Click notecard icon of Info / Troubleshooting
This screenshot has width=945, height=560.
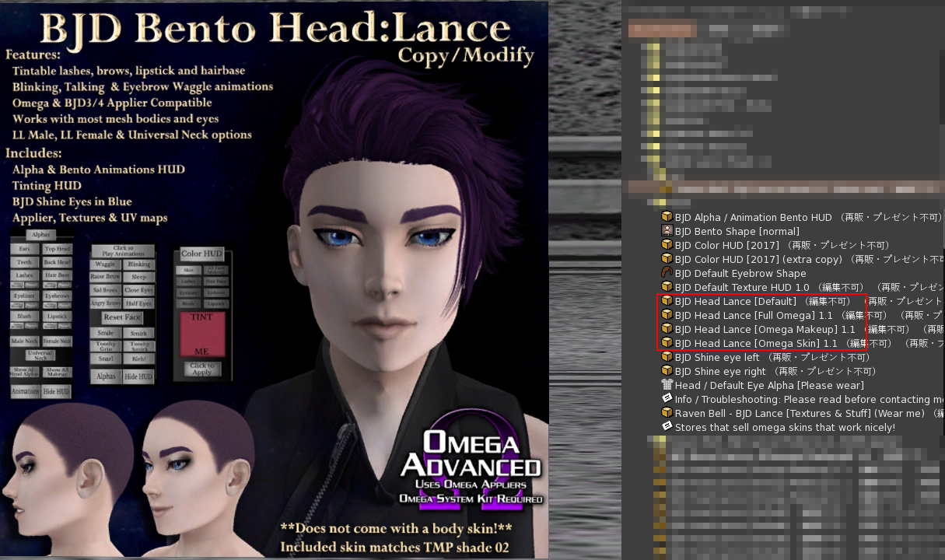(667, 399)
